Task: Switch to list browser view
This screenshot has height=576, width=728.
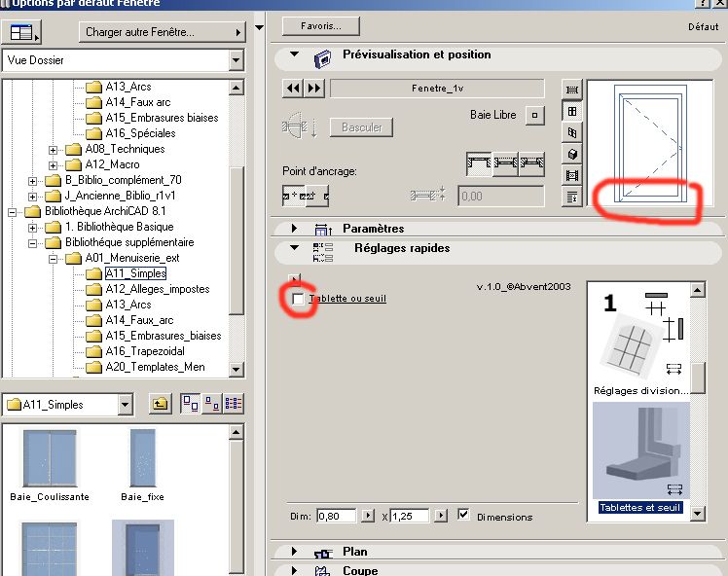Action: (234, 404)
